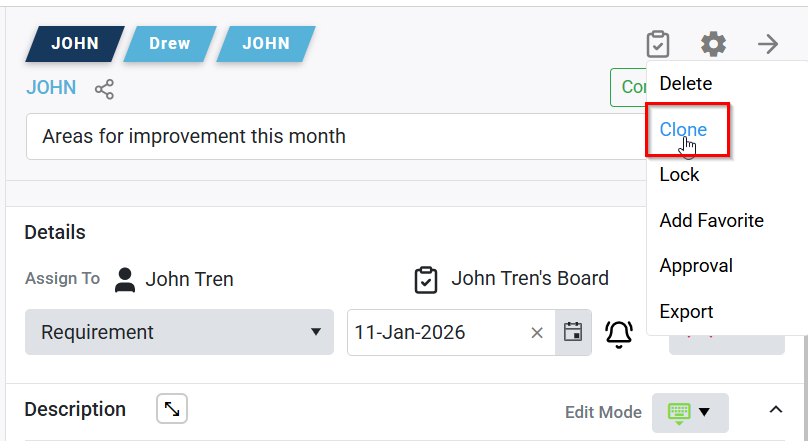Open the settings gear menu
Viewport: 808px width, 441px height.
(x=713, y=44)
